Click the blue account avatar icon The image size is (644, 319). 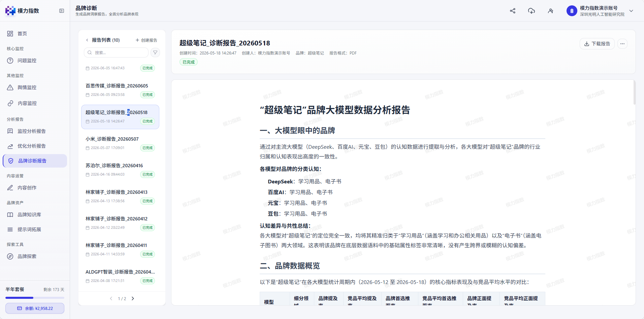tap(572, 11)
